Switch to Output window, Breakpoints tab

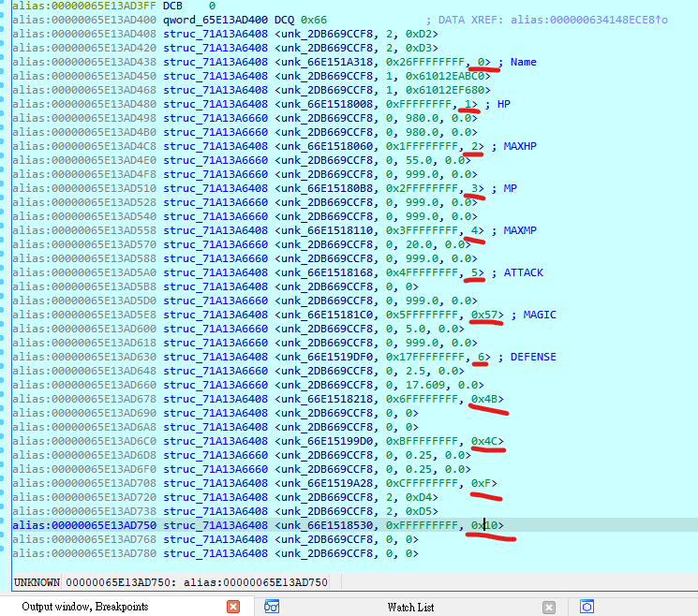[x=85, y=607]
